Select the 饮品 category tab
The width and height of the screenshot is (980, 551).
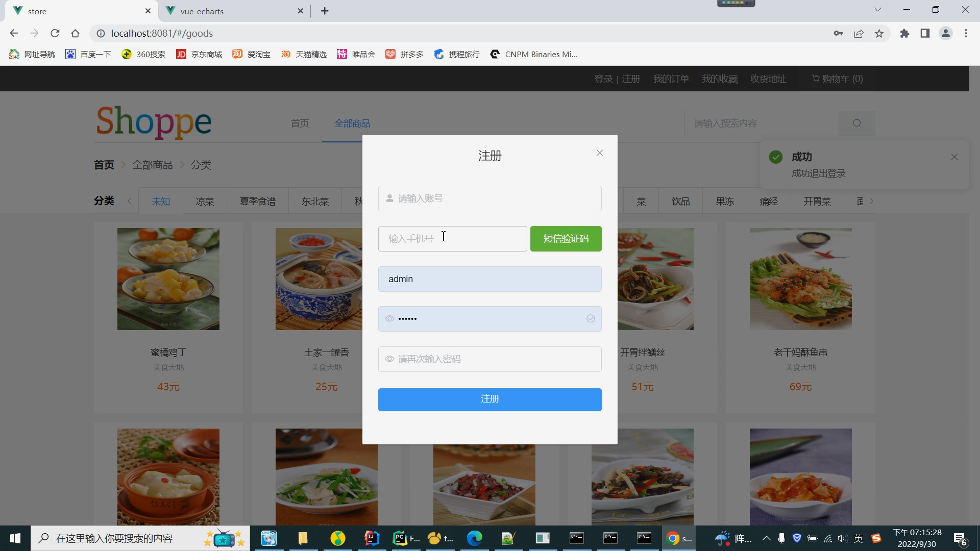point(681,202)
